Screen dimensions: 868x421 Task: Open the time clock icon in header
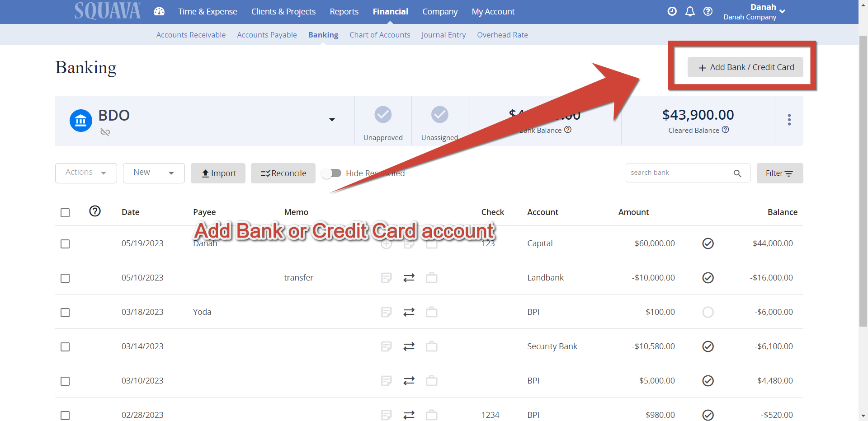pyautogui.click(x=672, y=11)
